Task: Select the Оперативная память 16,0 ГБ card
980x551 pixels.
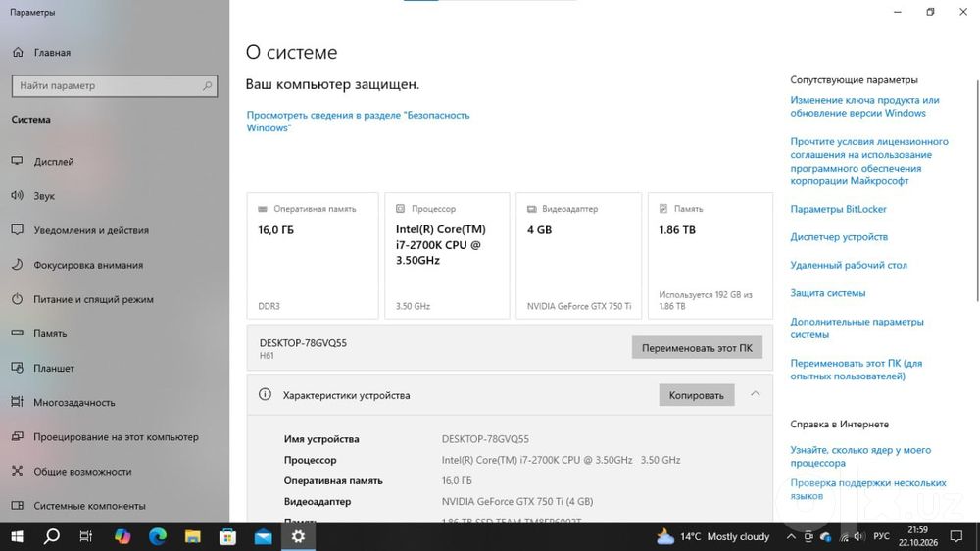Action: (x=313, y=256)
